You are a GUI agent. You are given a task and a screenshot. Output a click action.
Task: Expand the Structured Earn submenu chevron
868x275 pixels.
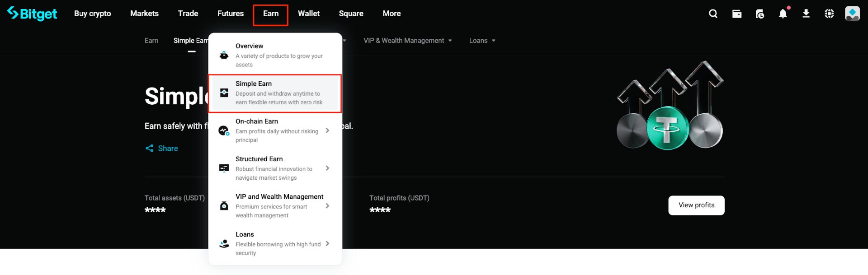click(x=327, y=168)
